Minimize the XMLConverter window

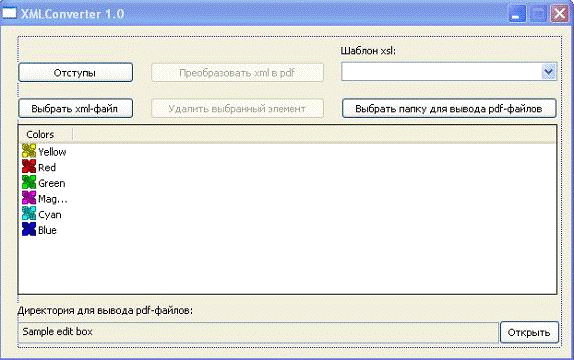point(517,14)
